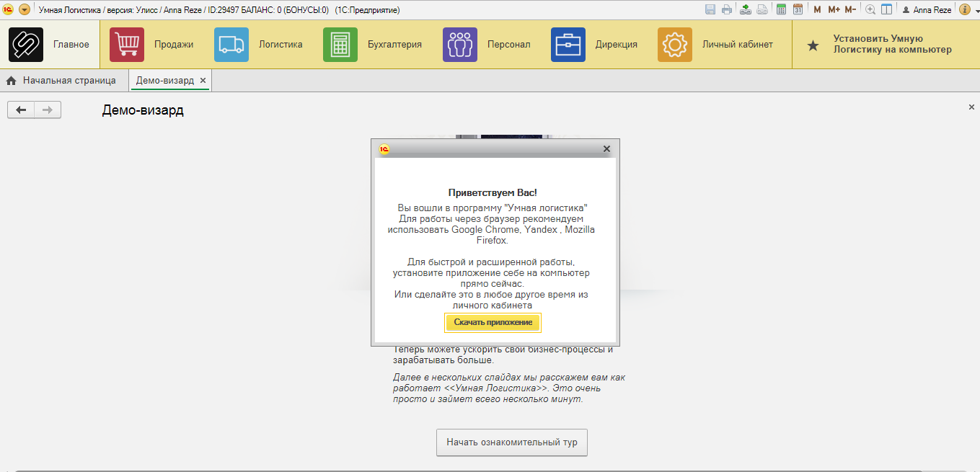Click Скачать приложение button
980x472 pixels.
tap(493, 322)
